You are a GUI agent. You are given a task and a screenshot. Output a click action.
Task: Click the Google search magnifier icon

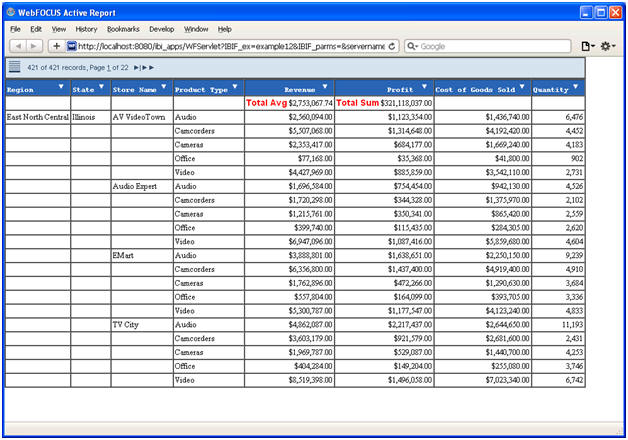[411, 46]
